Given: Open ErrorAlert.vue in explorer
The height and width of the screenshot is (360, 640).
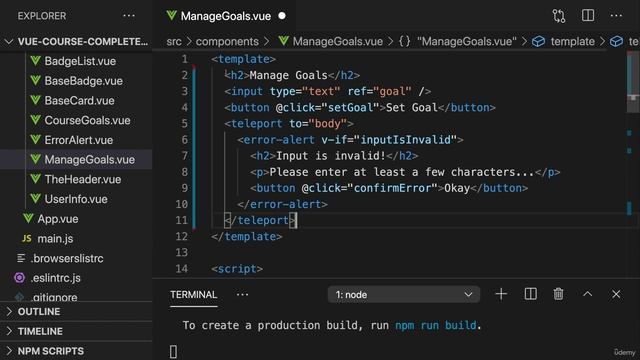Looking at the screenshot, I should click(x=78, y=140).
